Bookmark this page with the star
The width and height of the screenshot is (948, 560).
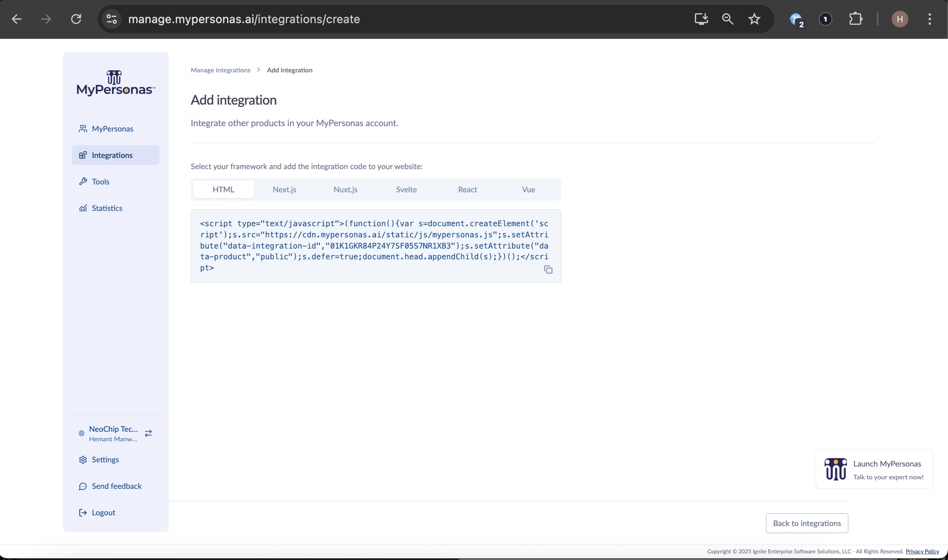coord(754,19)
